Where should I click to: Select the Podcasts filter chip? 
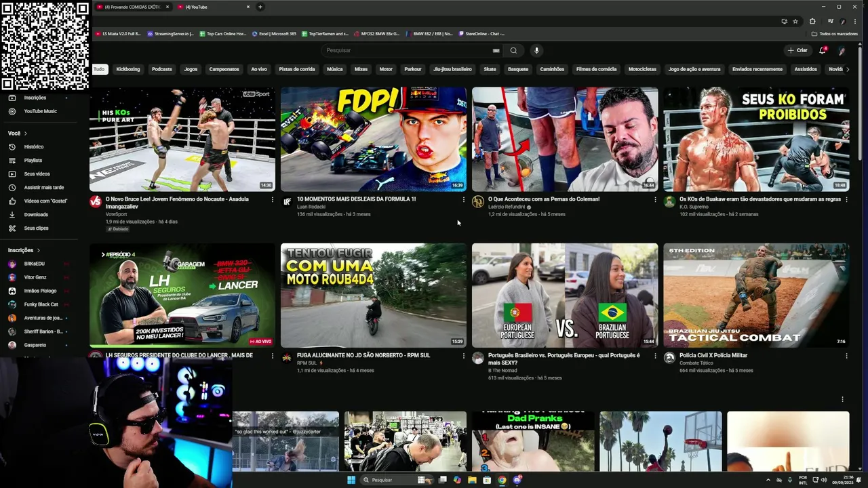161,69
